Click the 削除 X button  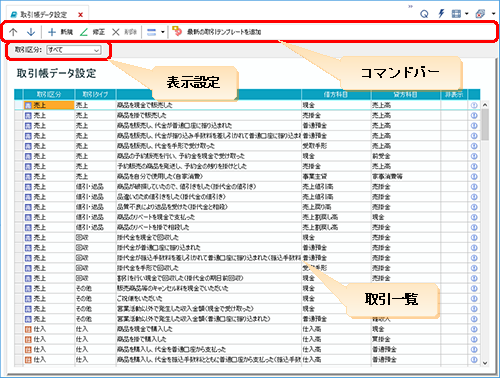[124, 32]
